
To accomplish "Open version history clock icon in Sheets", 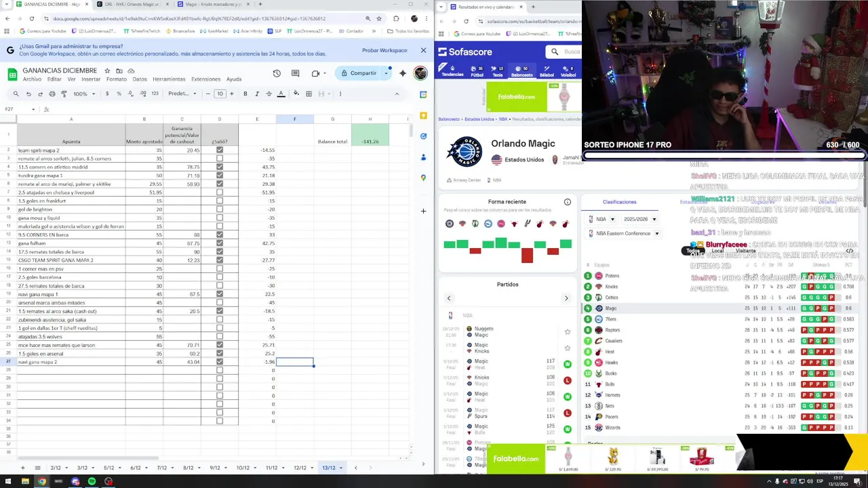I will click(x=277, y=73).
